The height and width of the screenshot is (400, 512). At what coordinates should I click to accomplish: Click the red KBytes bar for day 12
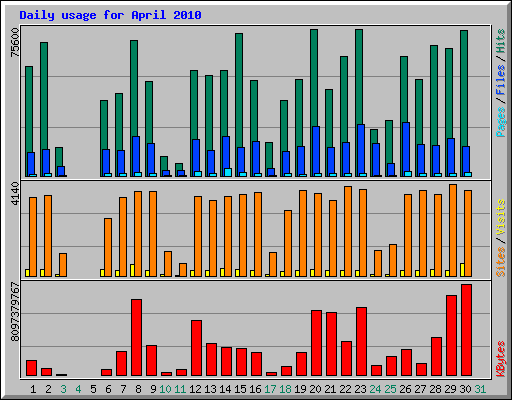coord(196,348)
